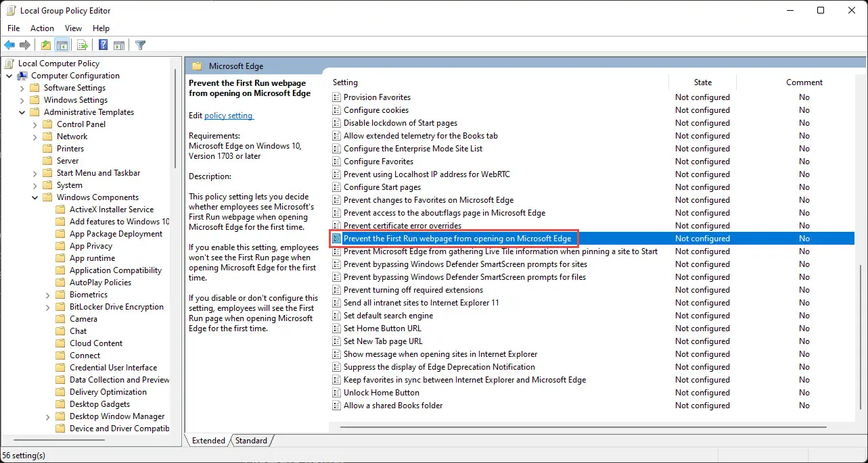The width and height of the screenshot is (868, 463).
Task: Sort by the Comment column header
Action: 804,82
